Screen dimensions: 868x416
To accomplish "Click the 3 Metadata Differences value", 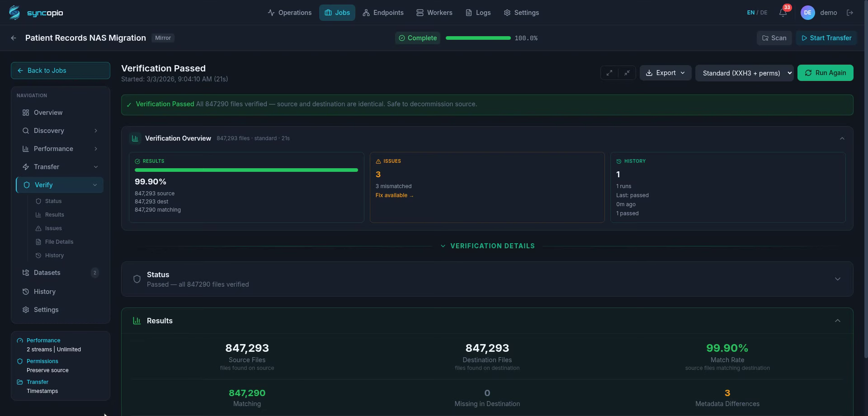I will (727, 393).
